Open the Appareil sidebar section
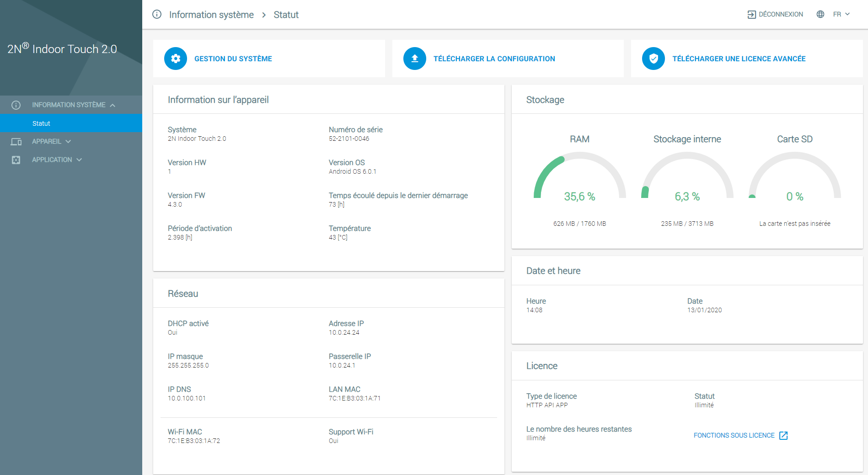This screenshot has width=868, height=475. tap(71, 142)
